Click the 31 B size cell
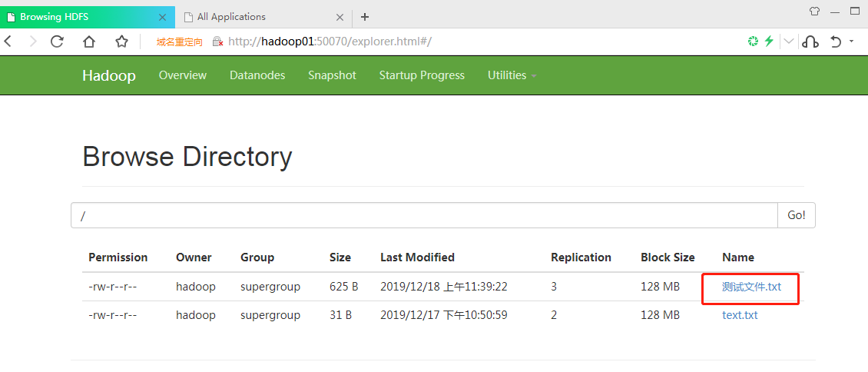The width and height of the screenshot is (868, 372). pyautogui.click(x=340, y=316)
